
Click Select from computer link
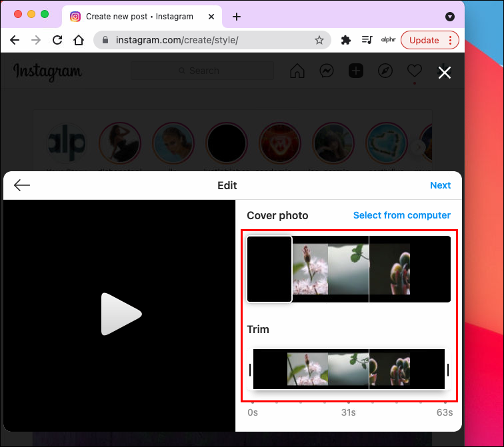(402, 215)
